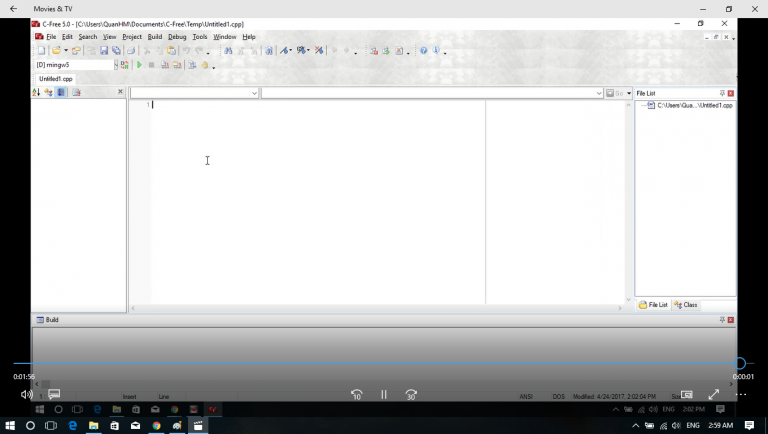Select the Untitled1.cpp editor tab
The height and width of the screenshot is (434, 768).
(x=55, y=79)
